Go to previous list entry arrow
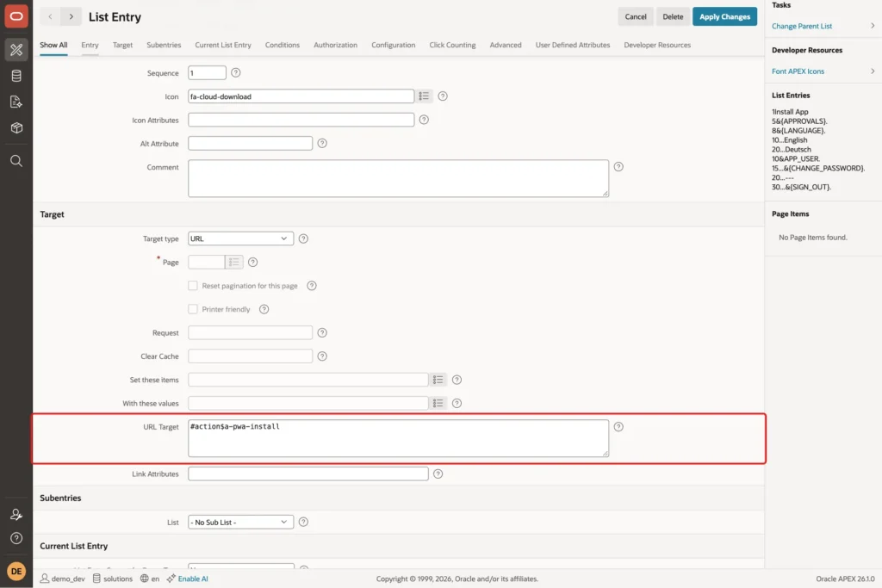 click(x=50, y=17)
